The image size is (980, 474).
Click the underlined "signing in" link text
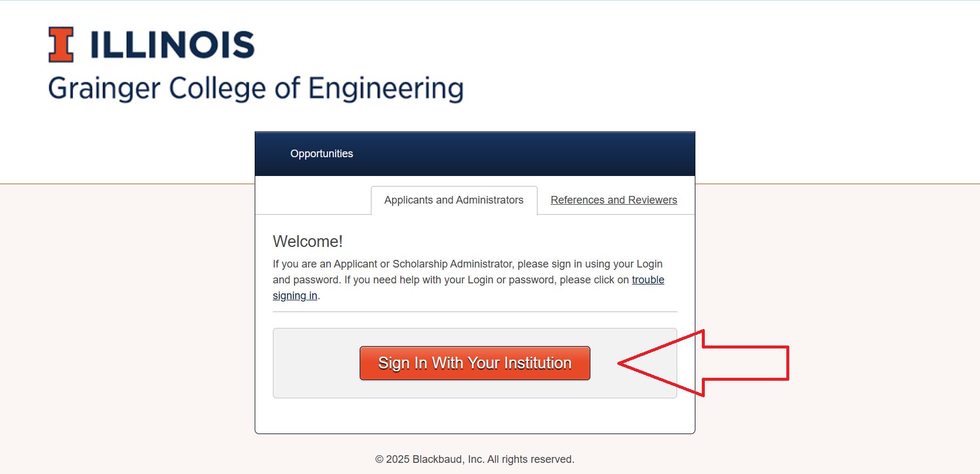[295, 296]
